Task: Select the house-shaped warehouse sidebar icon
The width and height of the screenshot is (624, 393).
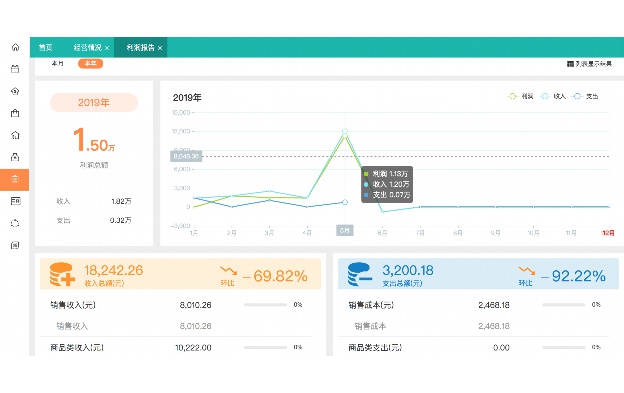Action: [15, 135]
